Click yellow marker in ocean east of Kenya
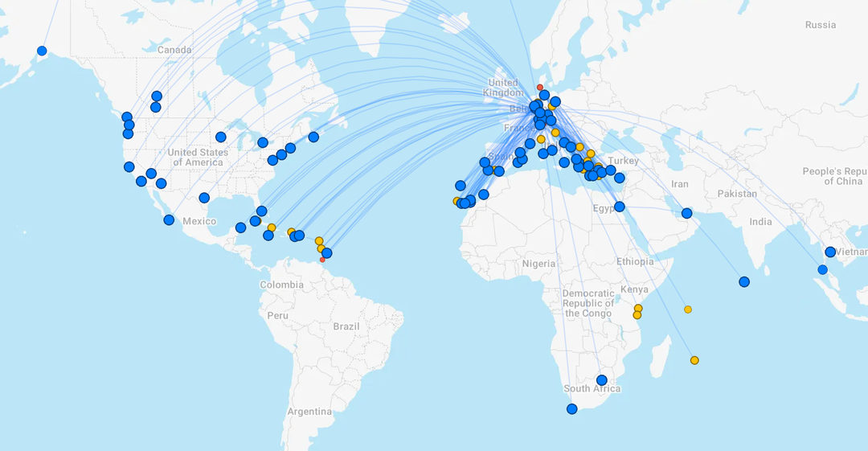868x451 pixels. (x=688, y=310)
